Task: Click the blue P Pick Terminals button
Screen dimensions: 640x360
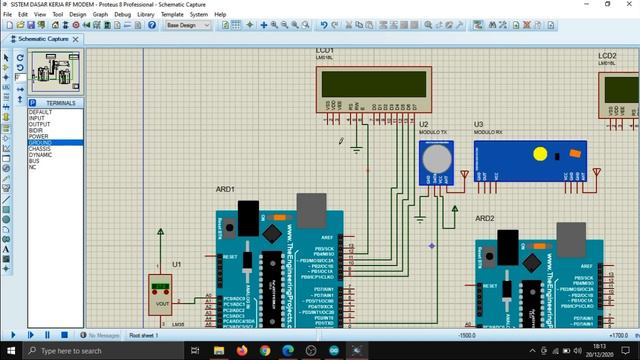Action: (33, 103)
